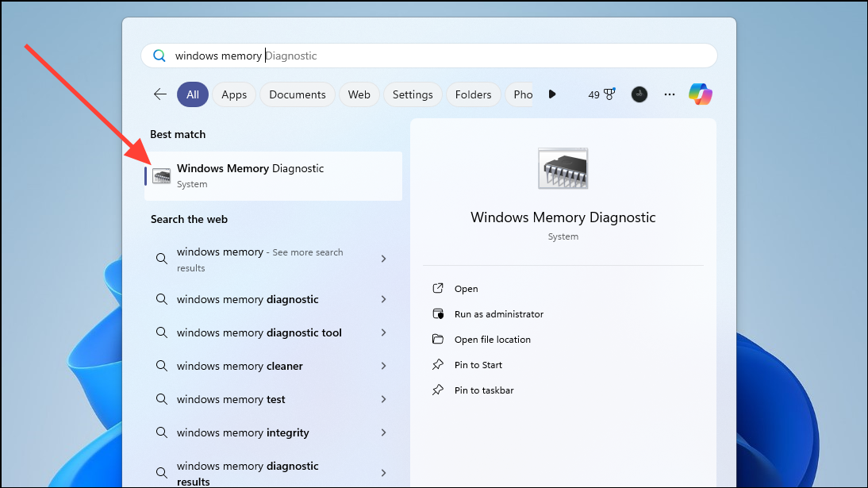Switch to the Apps filter tab
This screenshot has width=868, height=488.
[234, 94]
